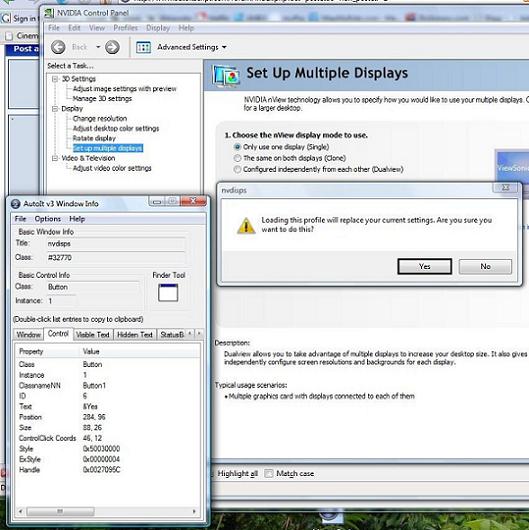This screenshot has width=529, height=530.
Task: Click the Position value 284, 96
Action: [94, 417]
